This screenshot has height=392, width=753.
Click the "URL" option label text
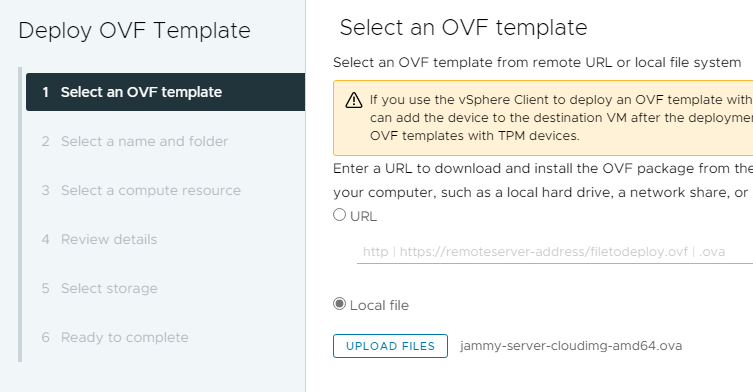tap(364, 216)
